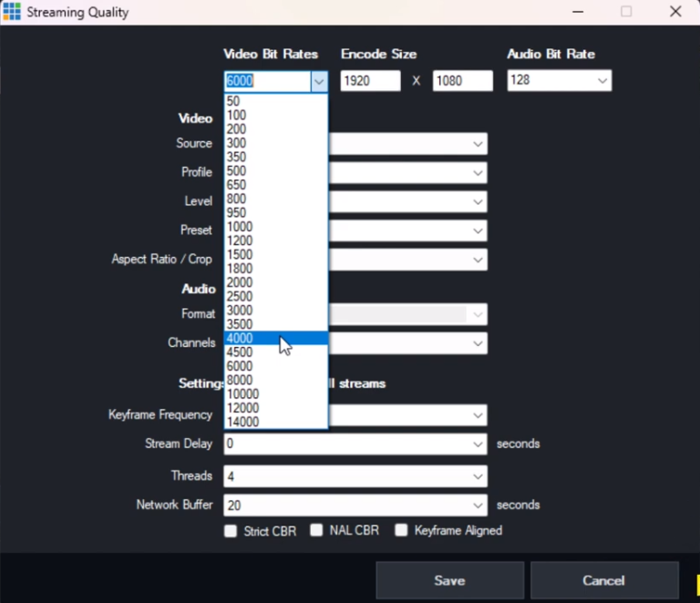Screen dimensions: 700x603
Task: Expand the Level dropdown
Action: pyautogui.click(x=478, y=202)
